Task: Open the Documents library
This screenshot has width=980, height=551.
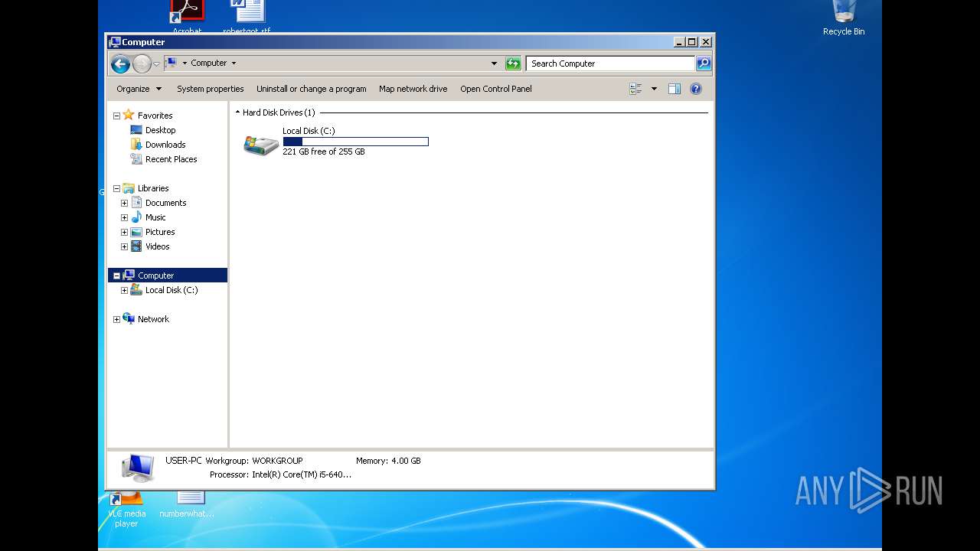Action: pyautogui.click(x=165, y=203)
